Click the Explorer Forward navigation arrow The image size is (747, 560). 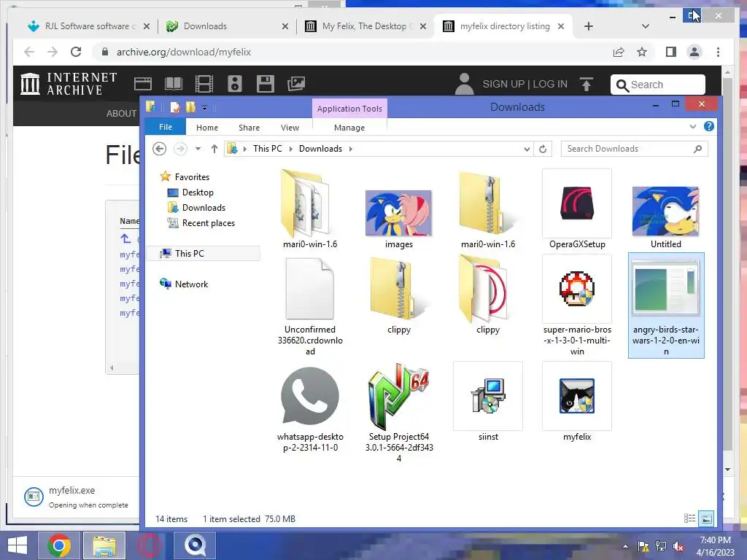pyautogui.click(x=180, y=149)
